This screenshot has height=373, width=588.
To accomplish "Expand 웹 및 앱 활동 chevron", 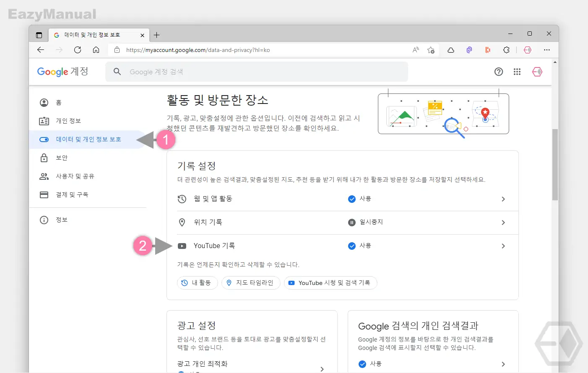I will click(503, 199).
